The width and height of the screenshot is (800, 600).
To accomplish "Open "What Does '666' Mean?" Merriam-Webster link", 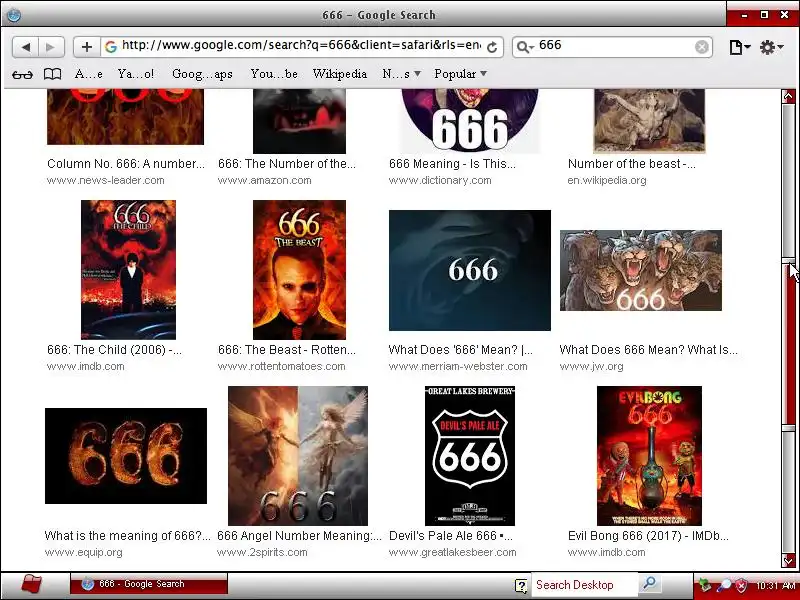I will (461, 350).
